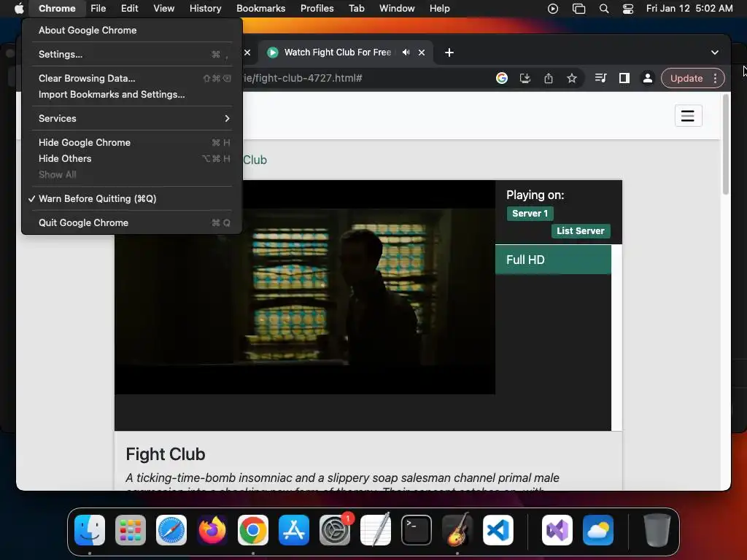Open the Bookmarks menu
This screenshot has height=560, width=747.
pyautogui.click(x=260, y=9)
